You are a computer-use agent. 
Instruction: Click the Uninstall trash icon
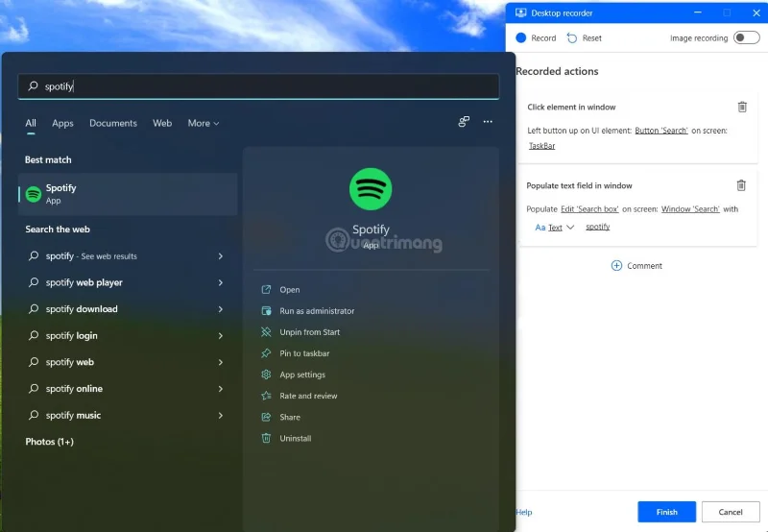pyautogui.click(x=266, y=438)
